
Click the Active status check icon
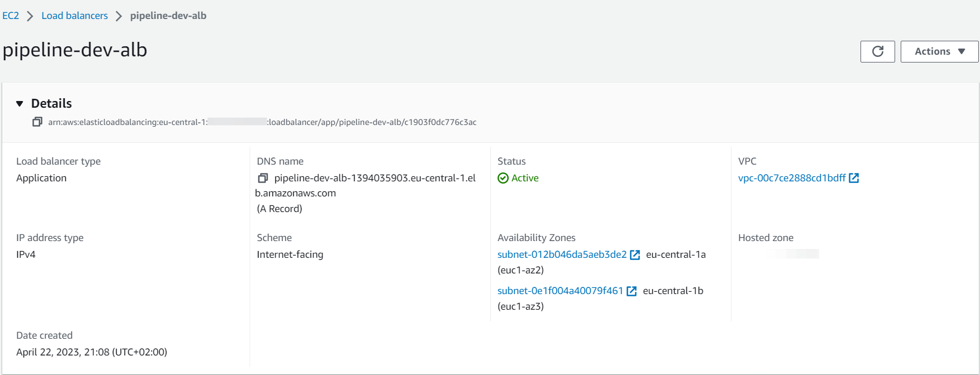click(503, 178)
